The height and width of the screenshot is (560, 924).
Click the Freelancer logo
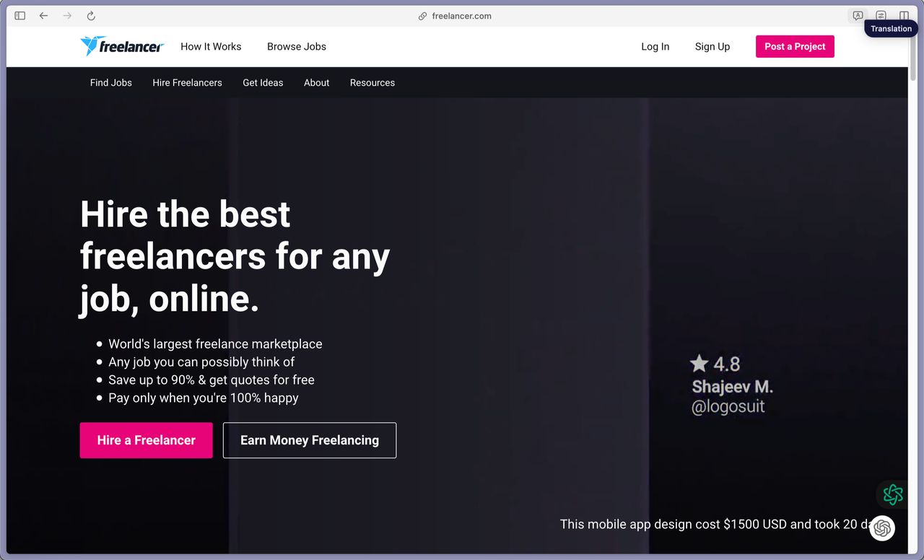[x=122, y=46]
